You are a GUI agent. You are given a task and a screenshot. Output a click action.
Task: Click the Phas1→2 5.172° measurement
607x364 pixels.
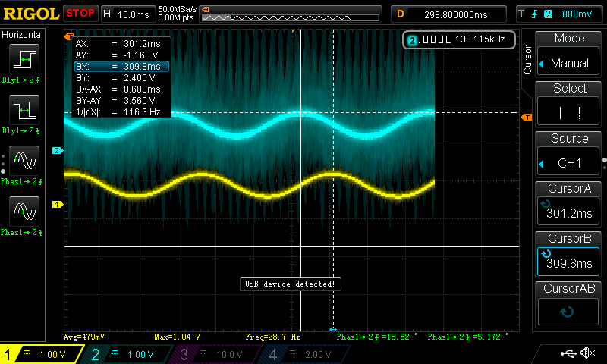click(x=468, y=337)
